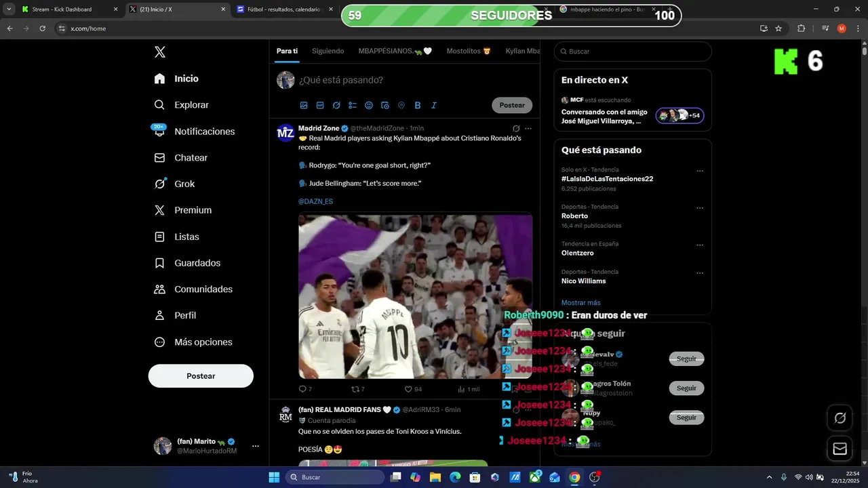The image size is (868, 488).
Task: Open the floating messages button
Action: coord(840,449)
